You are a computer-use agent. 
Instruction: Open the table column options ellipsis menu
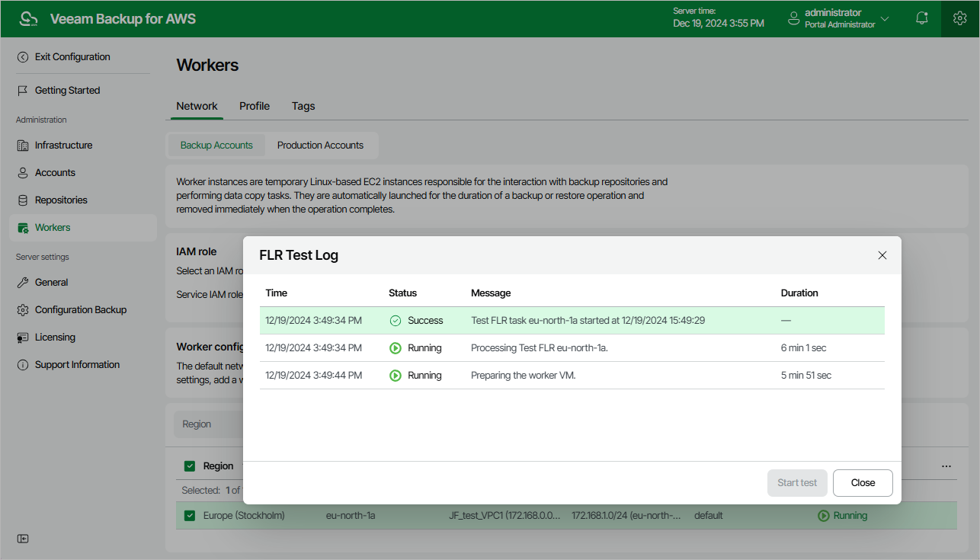946,466
